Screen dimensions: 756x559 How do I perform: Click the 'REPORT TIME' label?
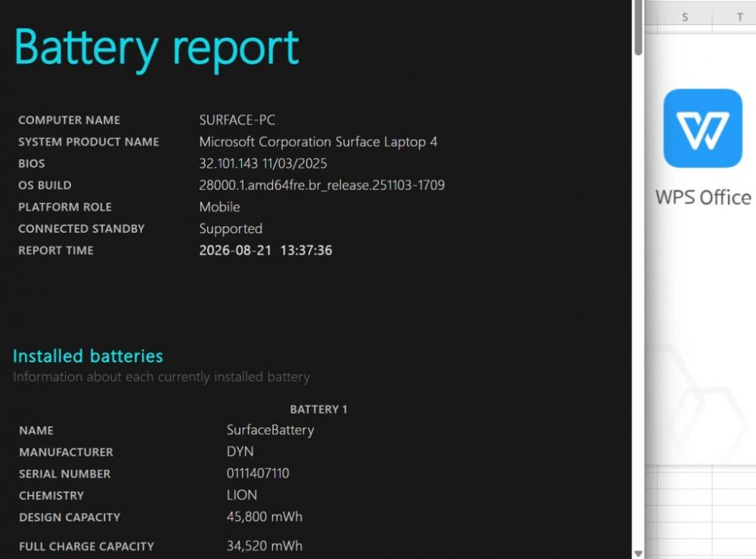coord(56,250)
